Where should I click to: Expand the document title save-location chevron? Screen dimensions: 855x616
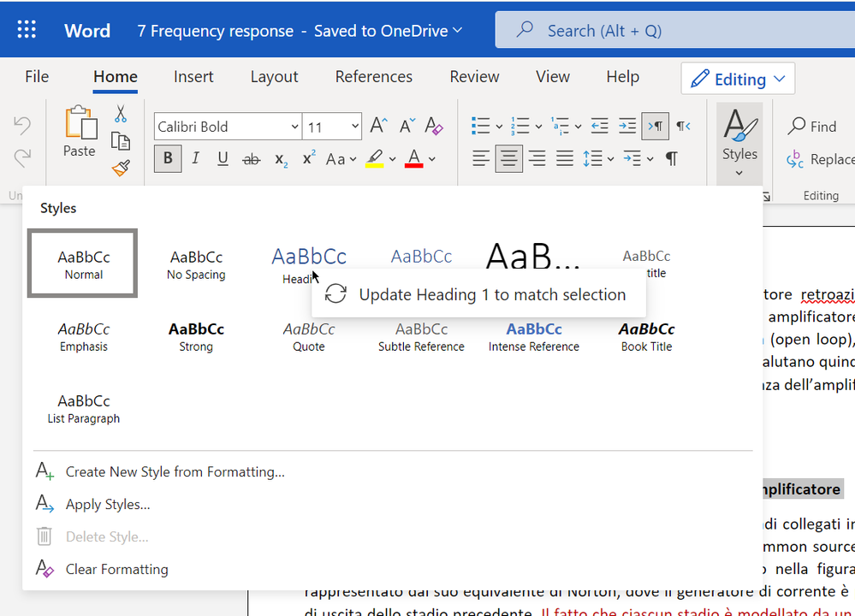click(458, 30)
